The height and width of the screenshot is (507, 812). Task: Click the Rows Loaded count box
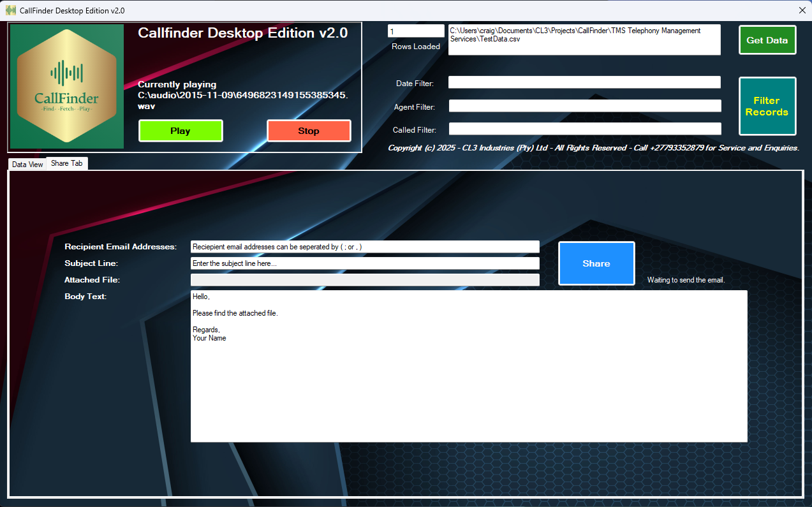[415, 30]
